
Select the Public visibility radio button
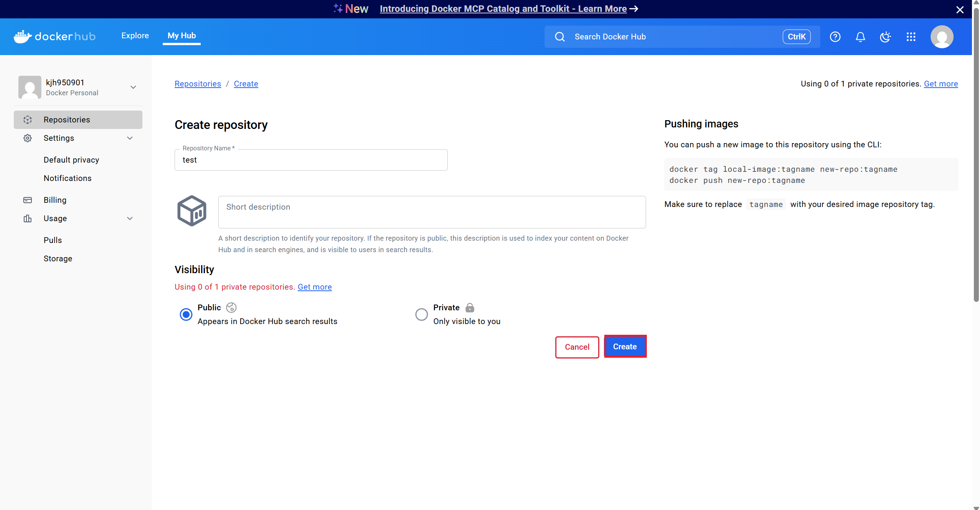point(186,314)
